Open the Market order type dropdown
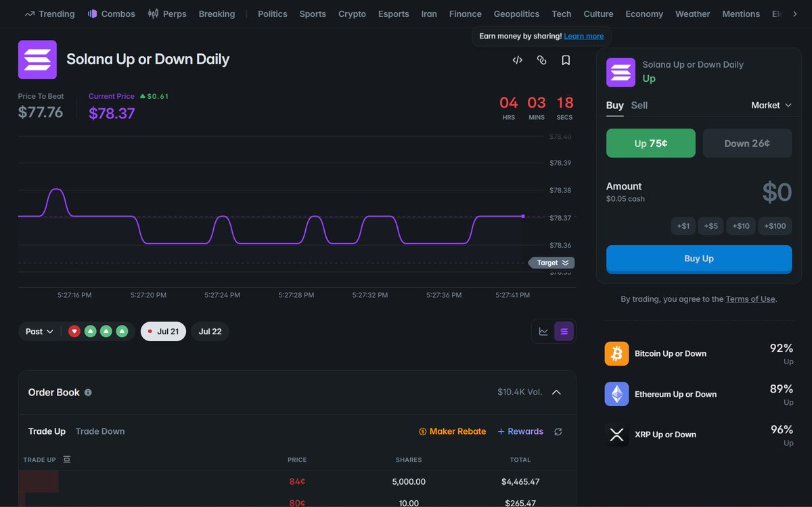This screenshot has height=507, width=812. [771, 105]
